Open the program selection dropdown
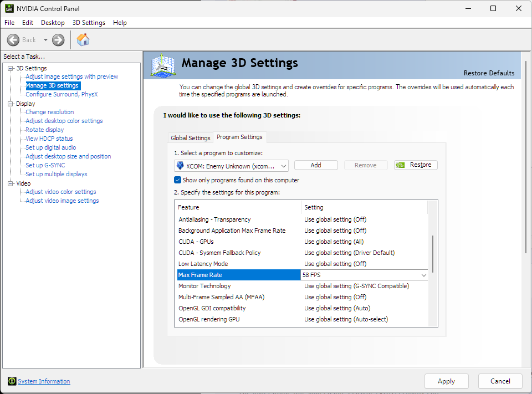This screenshot has width=532, height=394. (283, 166)
